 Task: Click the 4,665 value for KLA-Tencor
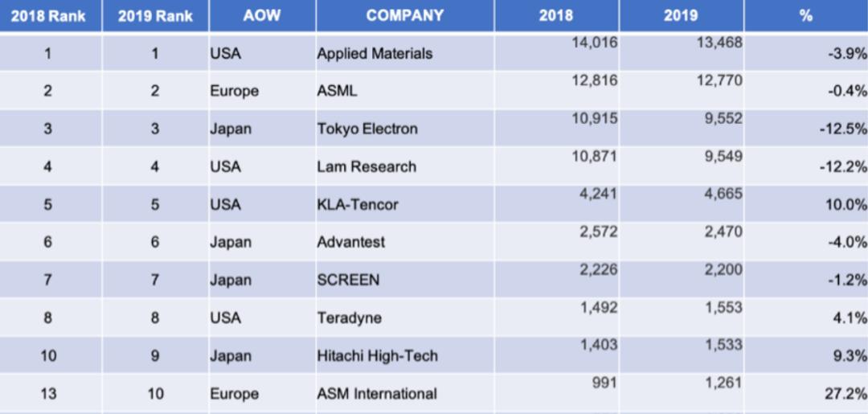pos(723,195)
